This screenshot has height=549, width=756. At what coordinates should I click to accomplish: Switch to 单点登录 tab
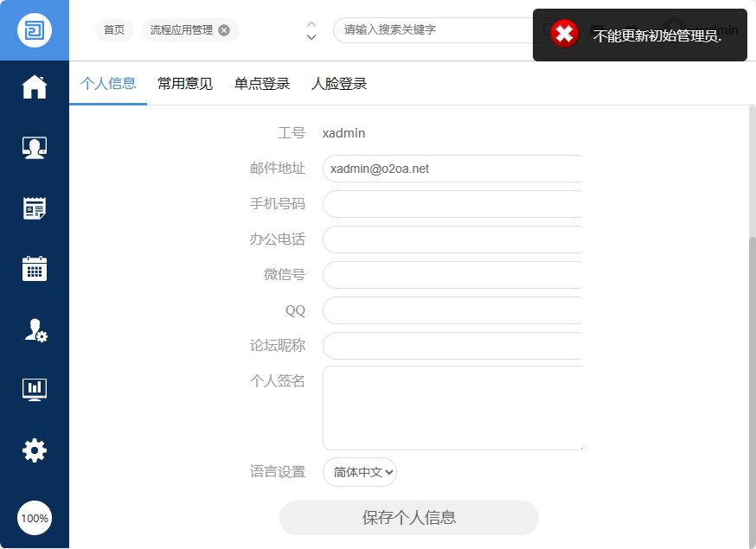[x=262, y=83]
